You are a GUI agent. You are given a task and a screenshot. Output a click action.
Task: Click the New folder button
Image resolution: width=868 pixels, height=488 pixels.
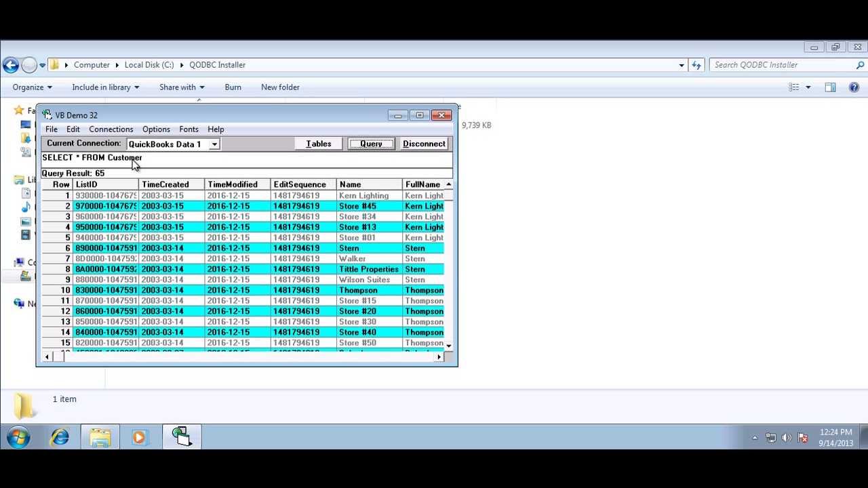pos(280,87)
